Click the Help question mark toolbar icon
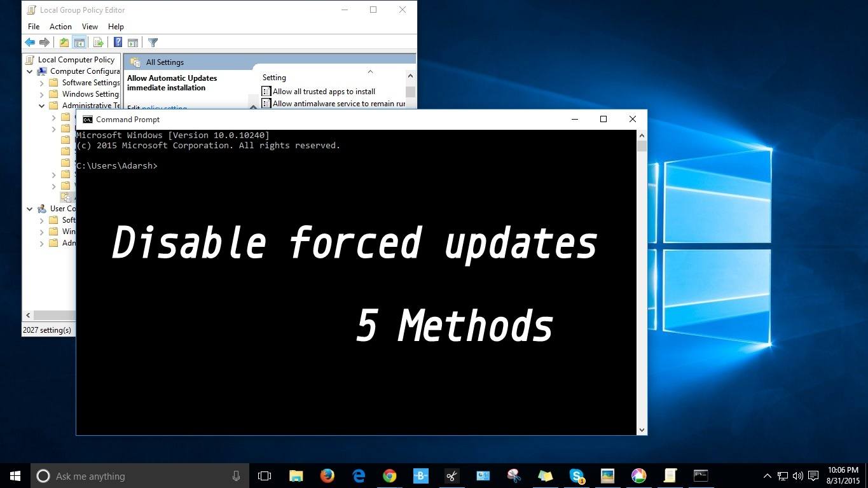This screenshot has height=488, width=868. click(118, 43)
